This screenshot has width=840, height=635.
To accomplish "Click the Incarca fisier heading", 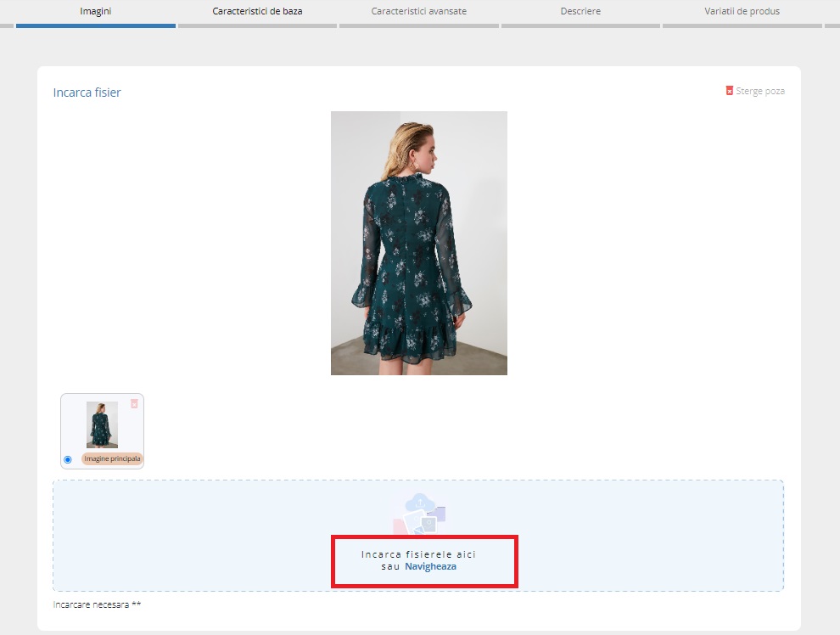I will coord(87,93).
